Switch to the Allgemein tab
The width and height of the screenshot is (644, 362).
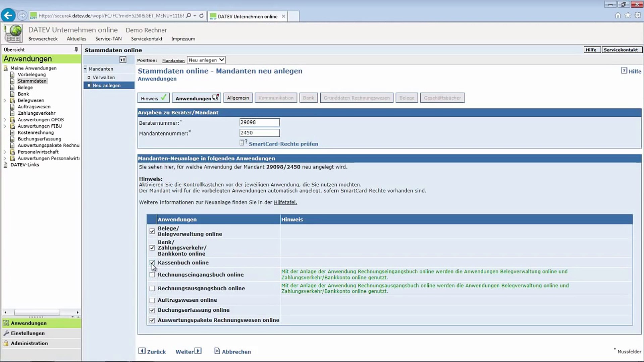238,98
